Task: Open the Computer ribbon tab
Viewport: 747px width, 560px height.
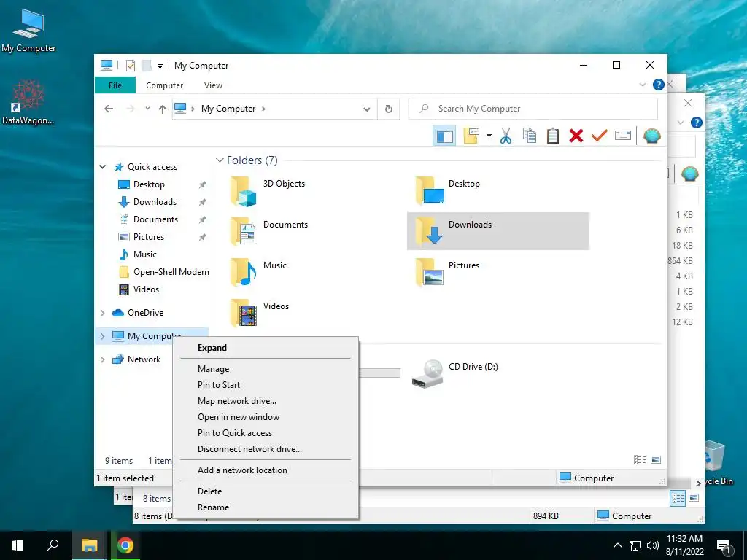Action: [164, 85]
